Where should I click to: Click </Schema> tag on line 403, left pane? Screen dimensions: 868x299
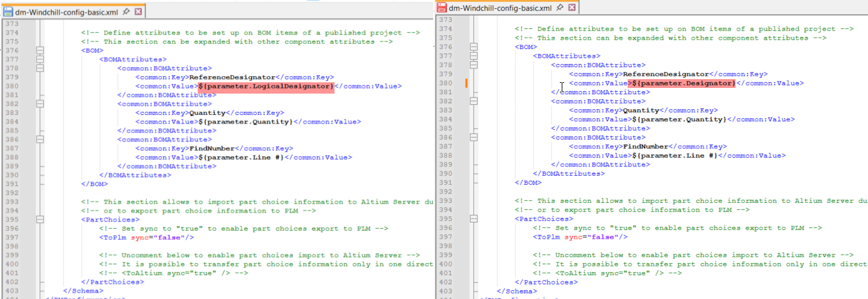tap(83, 291)
